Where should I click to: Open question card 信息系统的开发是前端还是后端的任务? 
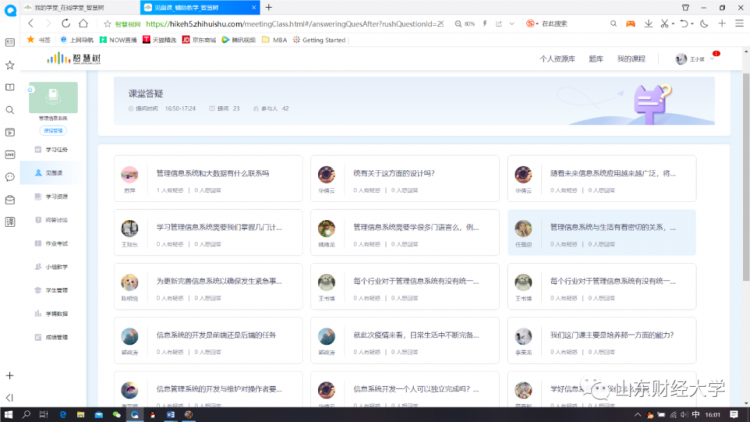(x=208, y=340)
